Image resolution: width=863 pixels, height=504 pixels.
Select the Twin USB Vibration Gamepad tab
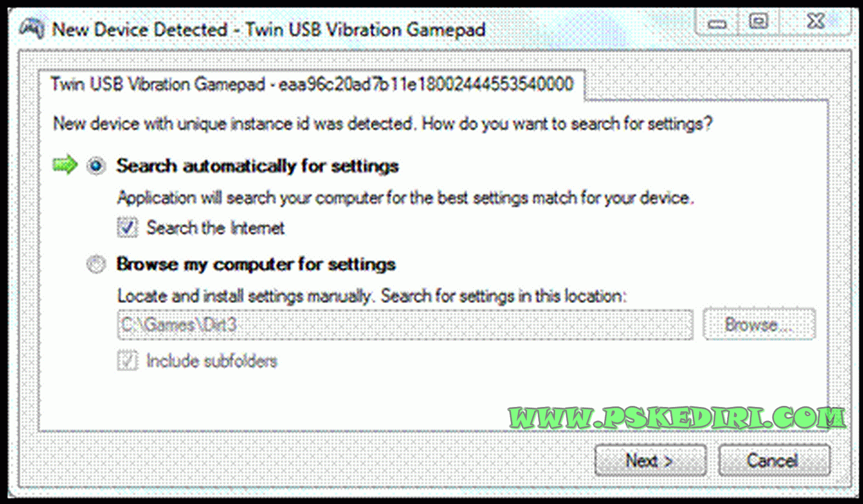[x=312, y=85]
